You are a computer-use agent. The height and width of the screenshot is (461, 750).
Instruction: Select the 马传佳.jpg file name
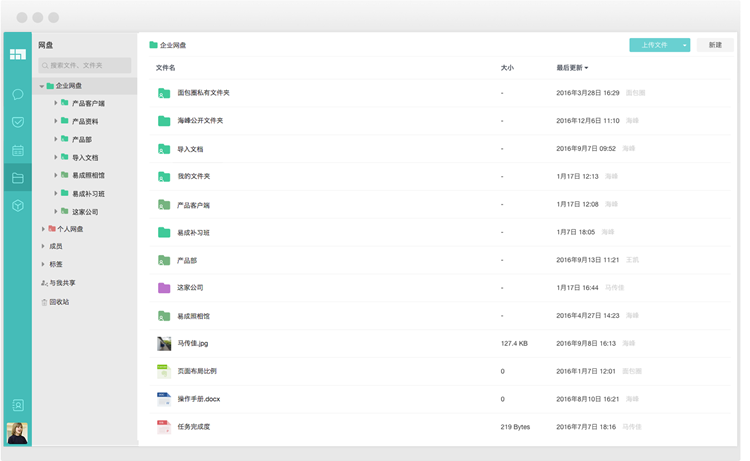tap(193, 343)
